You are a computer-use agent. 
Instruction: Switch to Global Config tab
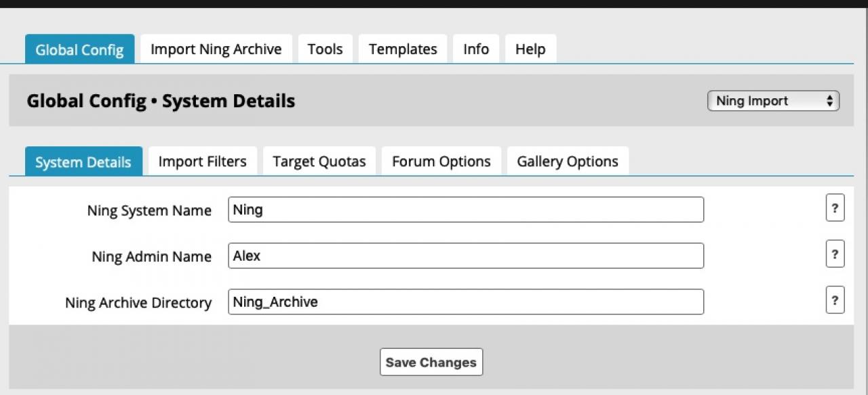point(79,49)
